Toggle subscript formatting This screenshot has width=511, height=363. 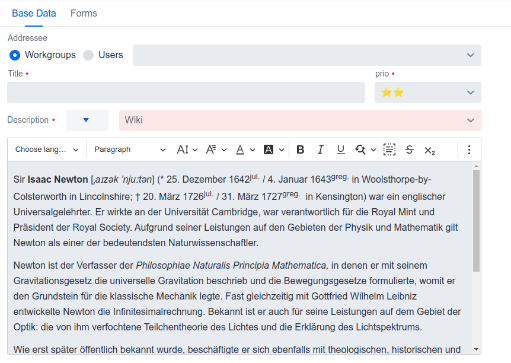[x=430, y=150]
